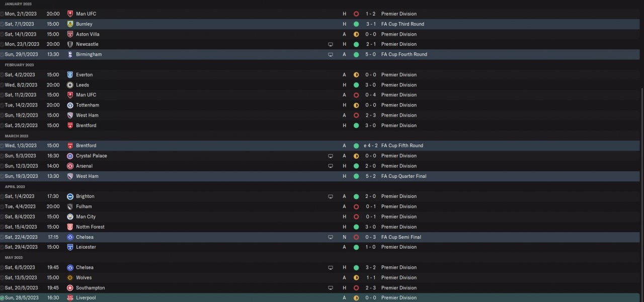
Task: Click the Brighton club crest
Action: pyautogui.click(x=70, y=196)
